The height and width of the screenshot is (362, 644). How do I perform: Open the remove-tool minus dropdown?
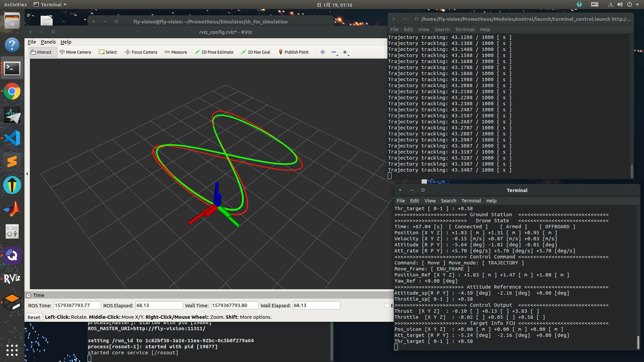[x=335, y=53]
